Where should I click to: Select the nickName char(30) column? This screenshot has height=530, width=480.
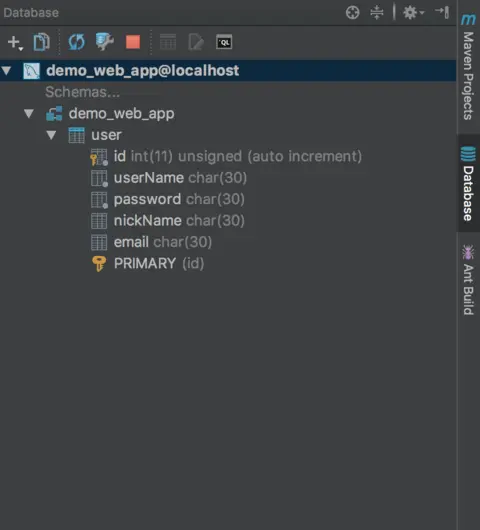coord(228,221)
